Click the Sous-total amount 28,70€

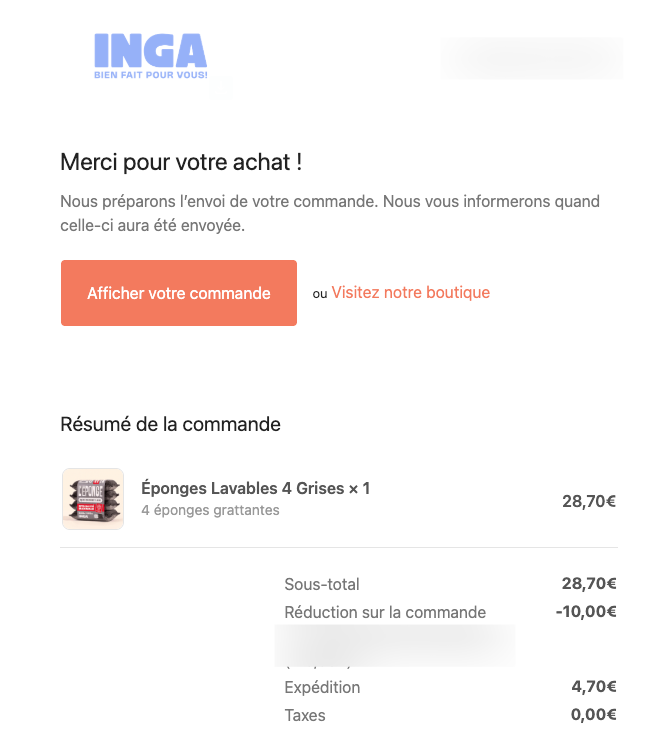588,584
